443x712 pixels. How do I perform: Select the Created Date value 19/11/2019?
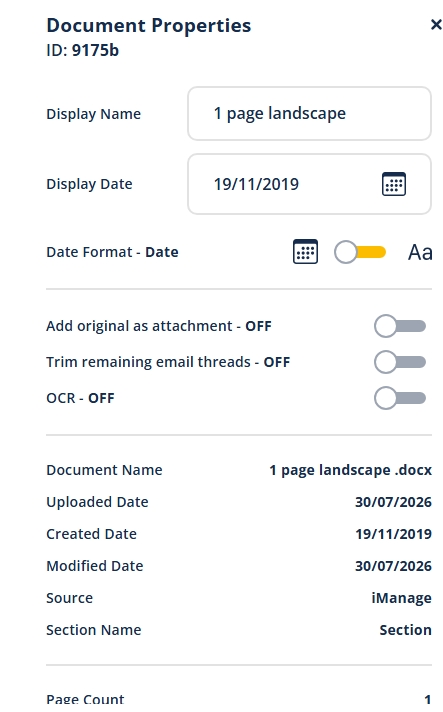(393, 534)
